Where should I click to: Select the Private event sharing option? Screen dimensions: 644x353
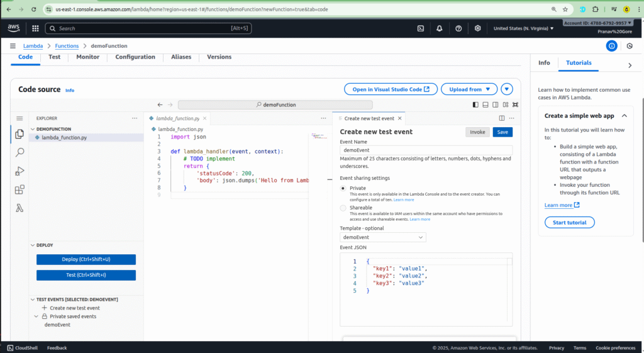pyautogui.click(x=343, y=188)
